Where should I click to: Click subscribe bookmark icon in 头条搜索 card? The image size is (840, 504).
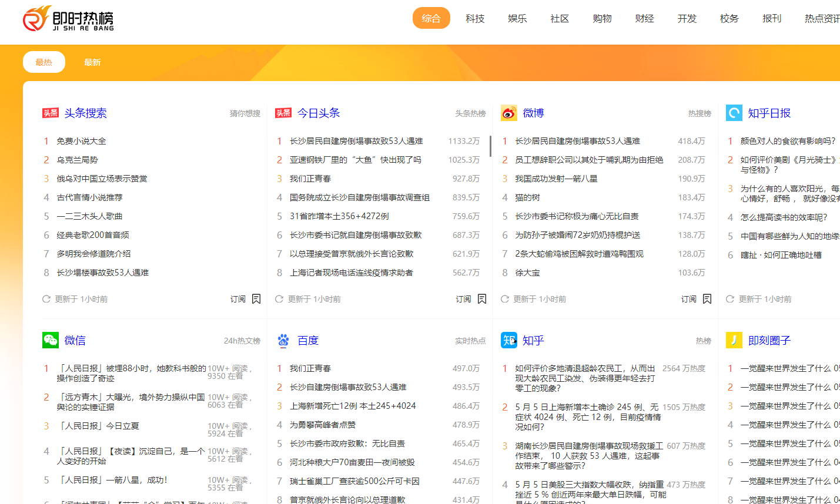point(256,299)
